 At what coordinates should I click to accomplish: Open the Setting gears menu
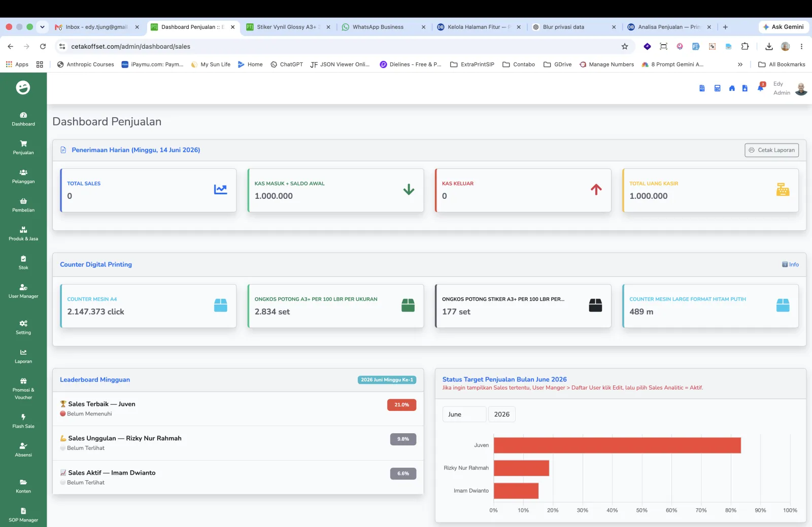[x=23, y=328]
